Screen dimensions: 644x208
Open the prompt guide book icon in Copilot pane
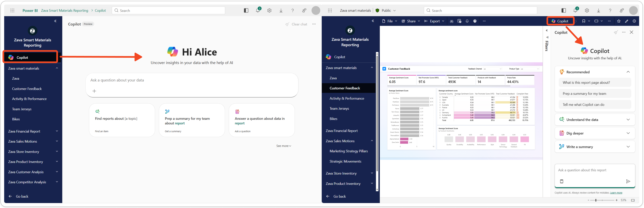(x=561, y=182)
